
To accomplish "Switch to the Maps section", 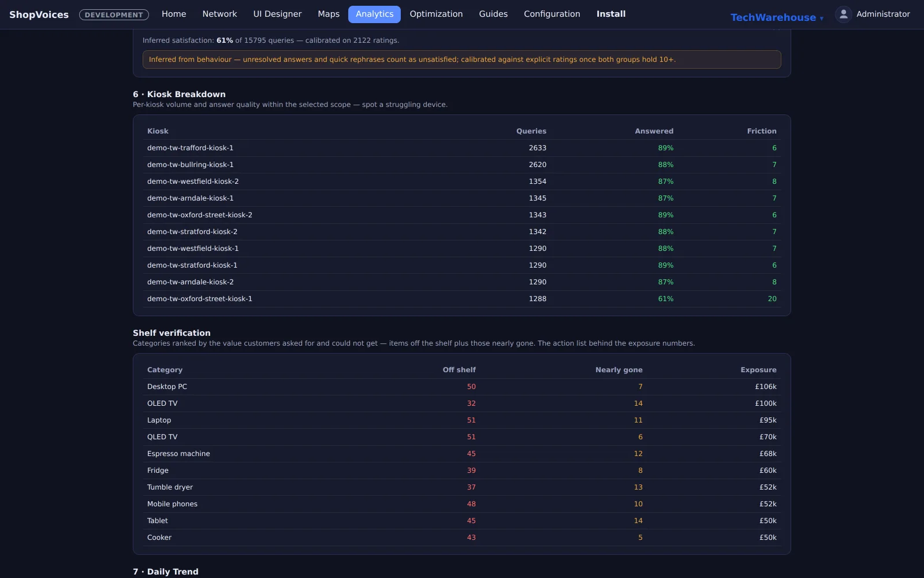I will (329, 14).
